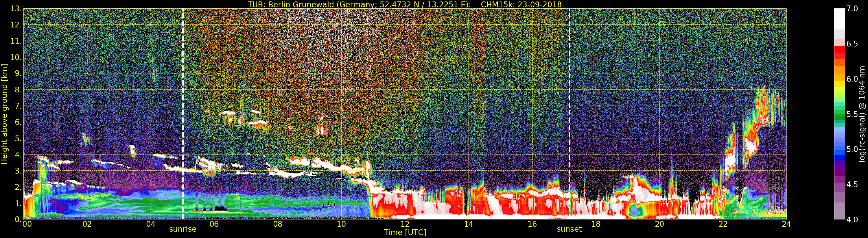Click the "13." tick on the height axis
Image resolution: width=868 pixels, height=238 pixels.
pyautogui.click(x=16, y=9)
